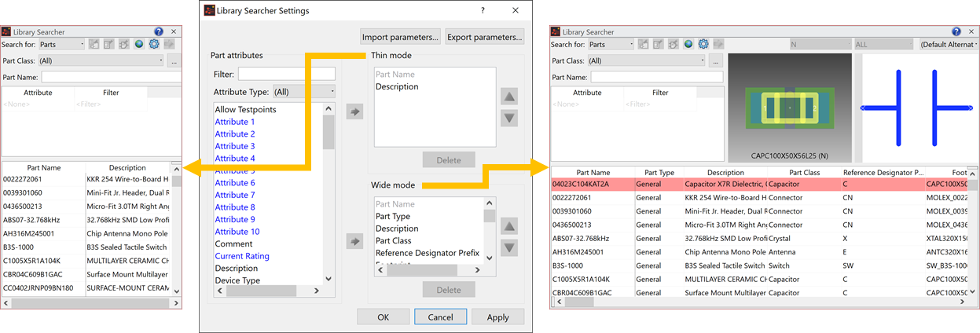Click help icon in right Library Searcher title bar

(956, 31)
